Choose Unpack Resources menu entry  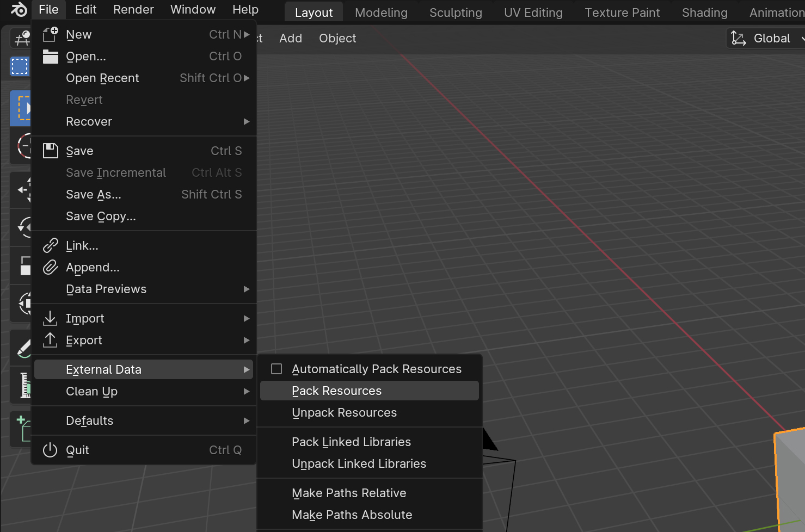(370, 412)
